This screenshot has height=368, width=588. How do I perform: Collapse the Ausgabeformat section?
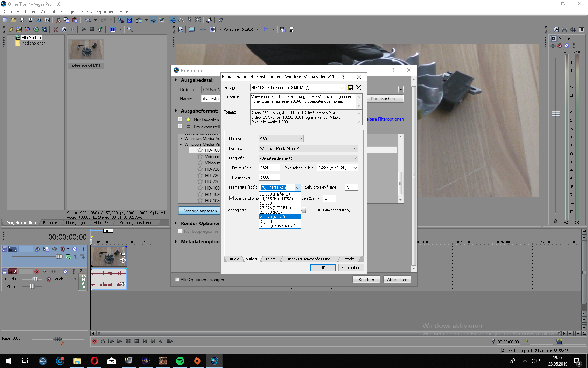coord(176,111)
